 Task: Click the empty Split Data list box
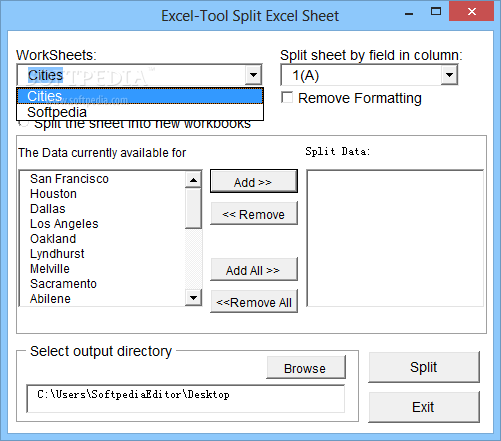(x=395, y=238)
